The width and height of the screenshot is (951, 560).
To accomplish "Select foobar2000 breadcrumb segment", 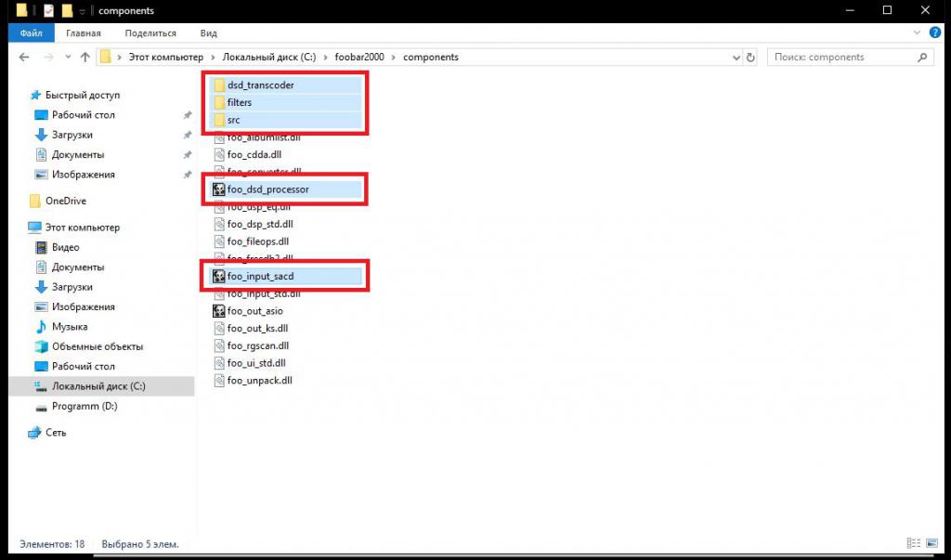I will [x=359, y=57].
